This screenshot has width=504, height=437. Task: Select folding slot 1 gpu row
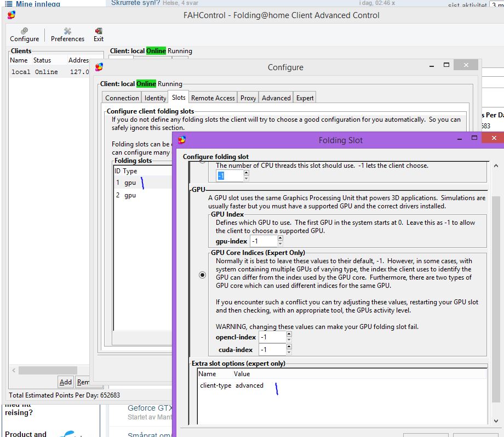[x=143, y=183]
